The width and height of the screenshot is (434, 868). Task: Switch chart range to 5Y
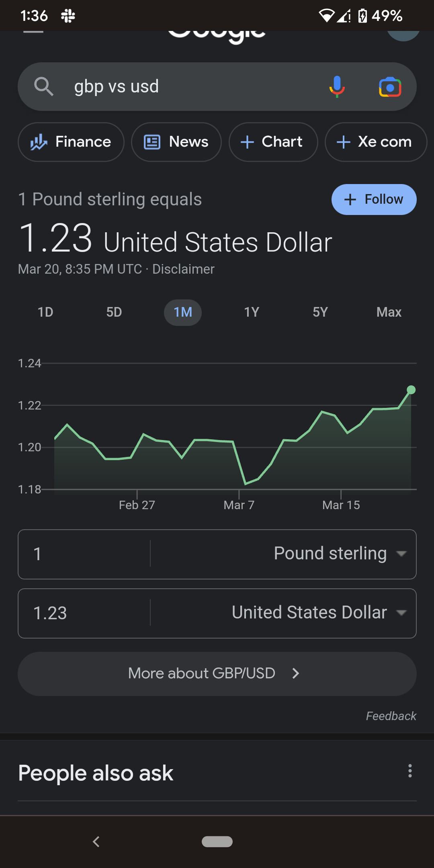(320, 312)
